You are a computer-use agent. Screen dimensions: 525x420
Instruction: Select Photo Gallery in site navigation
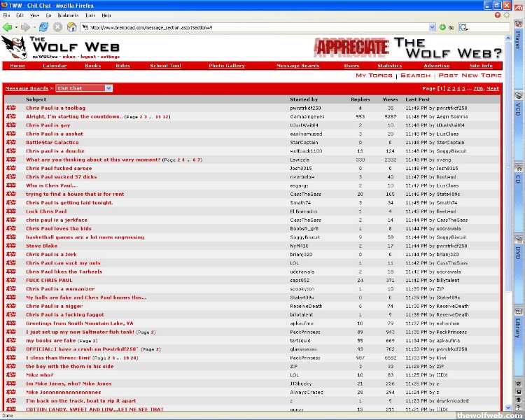click(226, 66)
